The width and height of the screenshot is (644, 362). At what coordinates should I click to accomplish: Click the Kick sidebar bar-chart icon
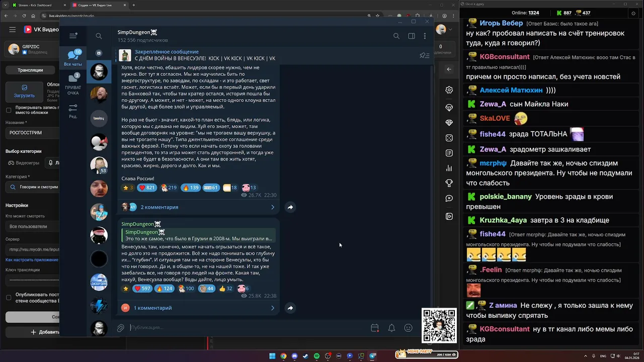click(x=449, y=168)
